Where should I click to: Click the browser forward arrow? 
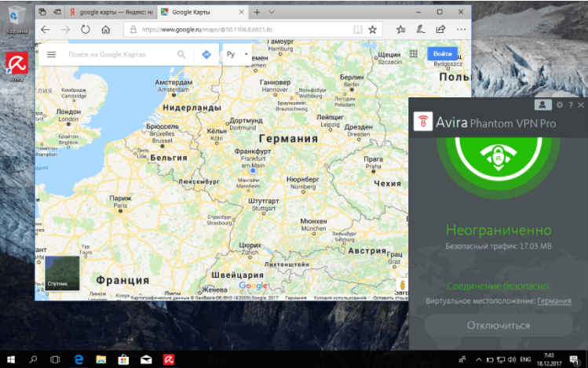click(x=66, y=30)
